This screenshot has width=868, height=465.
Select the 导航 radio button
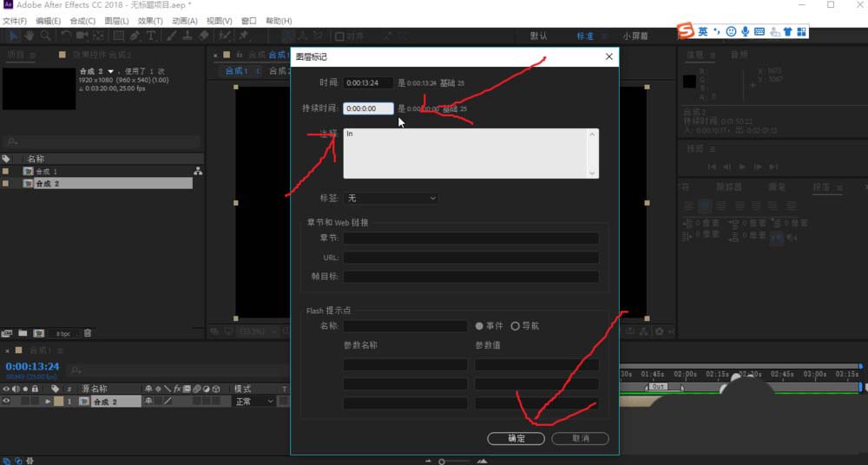tap(515, 326)
